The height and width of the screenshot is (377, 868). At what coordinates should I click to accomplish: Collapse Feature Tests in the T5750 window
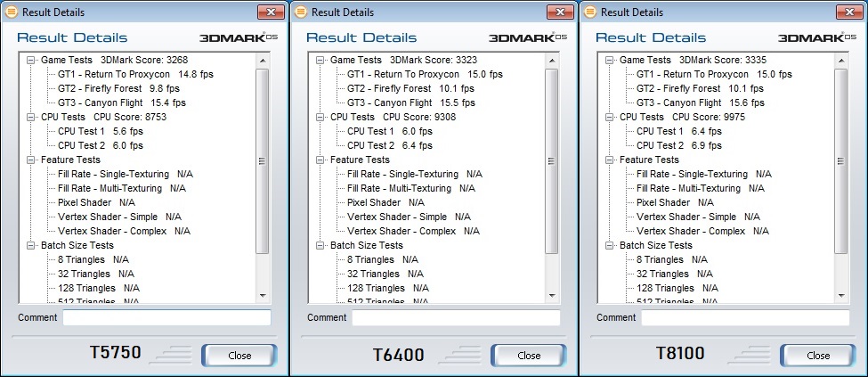tap(30, 160)
